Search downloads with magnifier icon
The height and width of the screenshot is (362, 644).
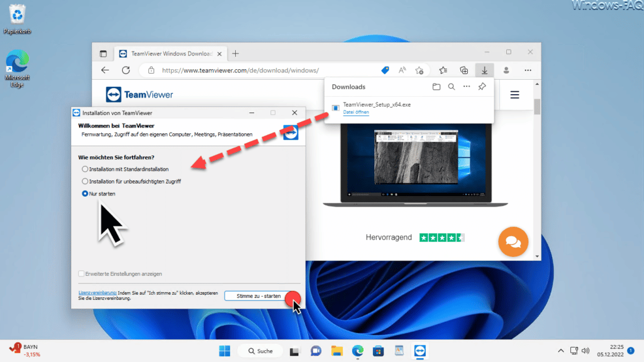click(x=452, y=87)
